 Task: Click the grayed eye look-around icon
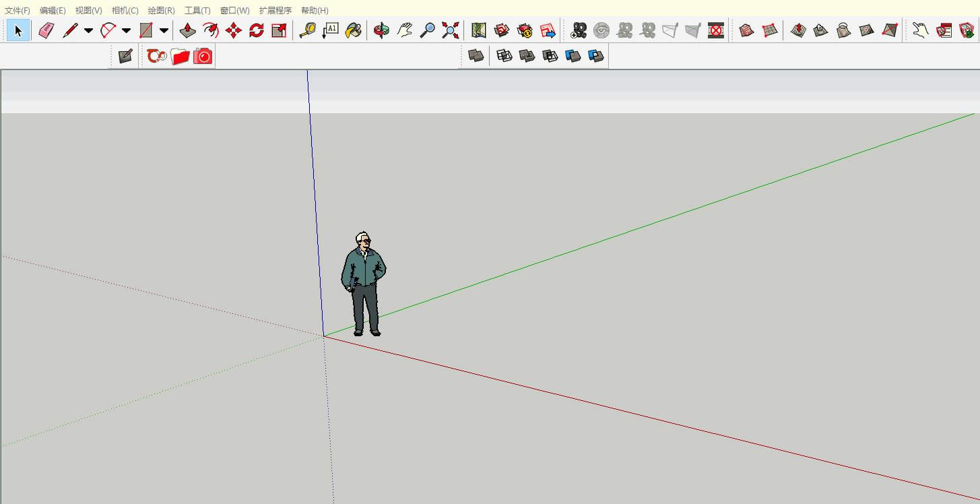pyautogui.click(x=601, y=30)
